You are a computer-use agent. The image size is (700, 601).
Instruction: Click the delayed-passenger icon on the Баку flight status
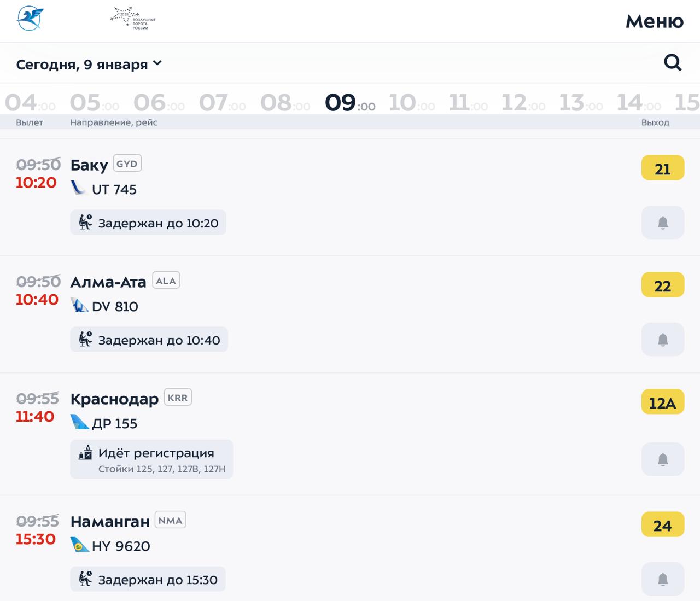coord(85,222)
